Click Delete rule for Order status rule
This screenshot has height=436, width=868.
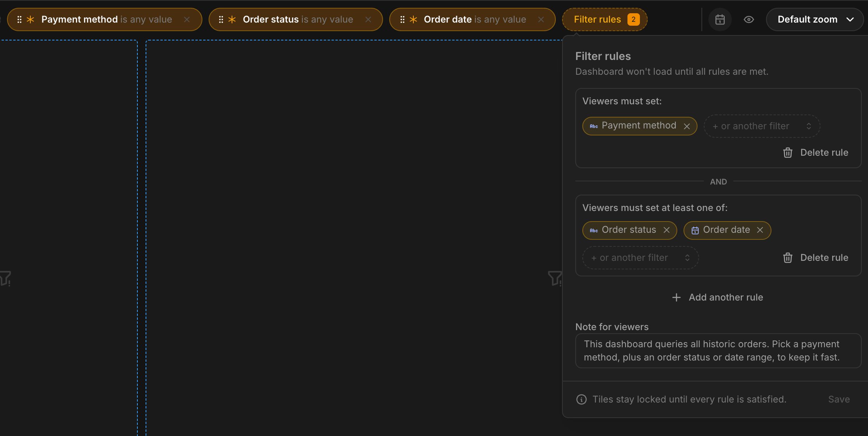[x=815, y=258]
